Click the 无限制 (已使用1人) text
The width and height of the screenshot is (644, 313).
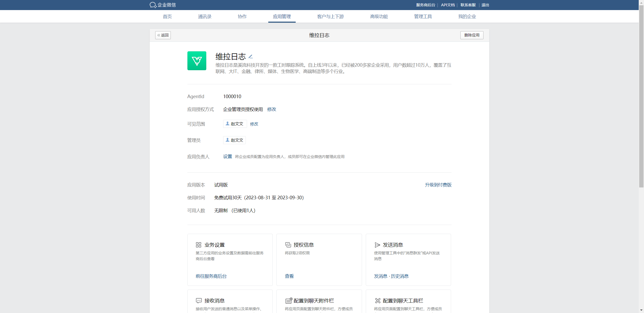(x=235, y=210)
